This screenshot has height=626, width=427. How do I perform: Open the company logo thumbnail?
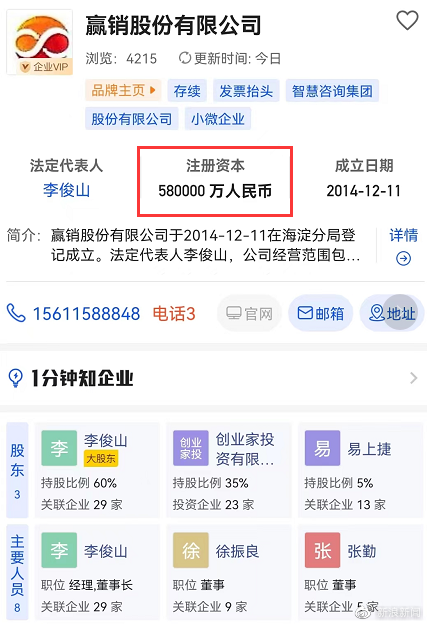(x=40, y=42)
